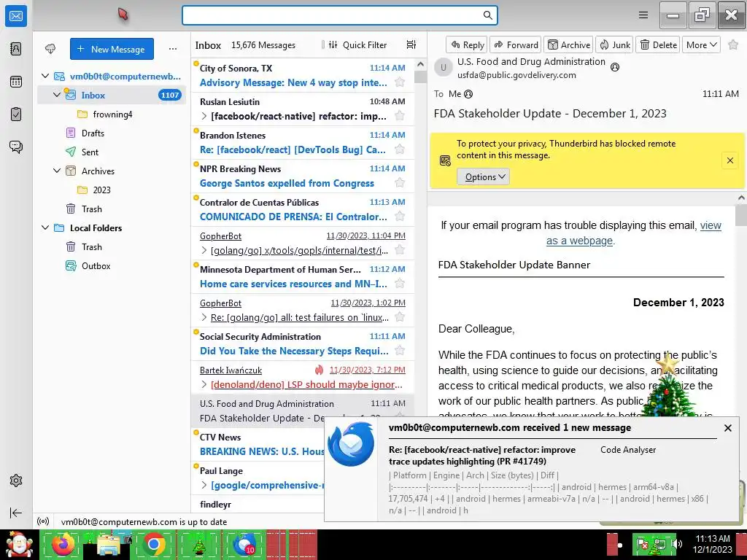Screen dimensions: 747x560
Task: Open the More actions dropdown
Action: point(701,44)
